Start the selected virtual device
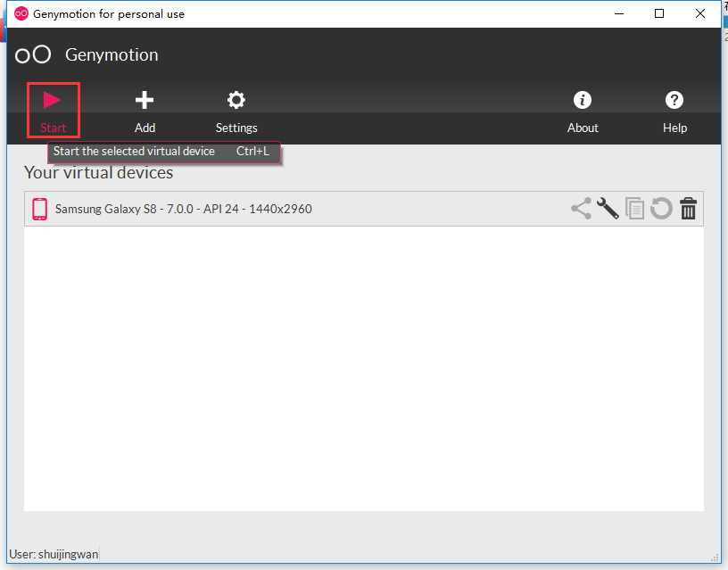The width and height of the screenshot is (728, 570). (53, 111)
